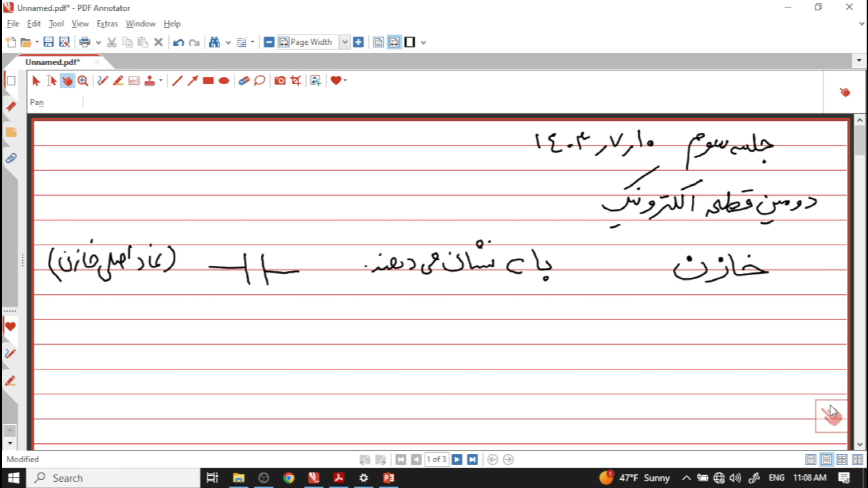Navigate forward in view history

(x=508, y=460)
